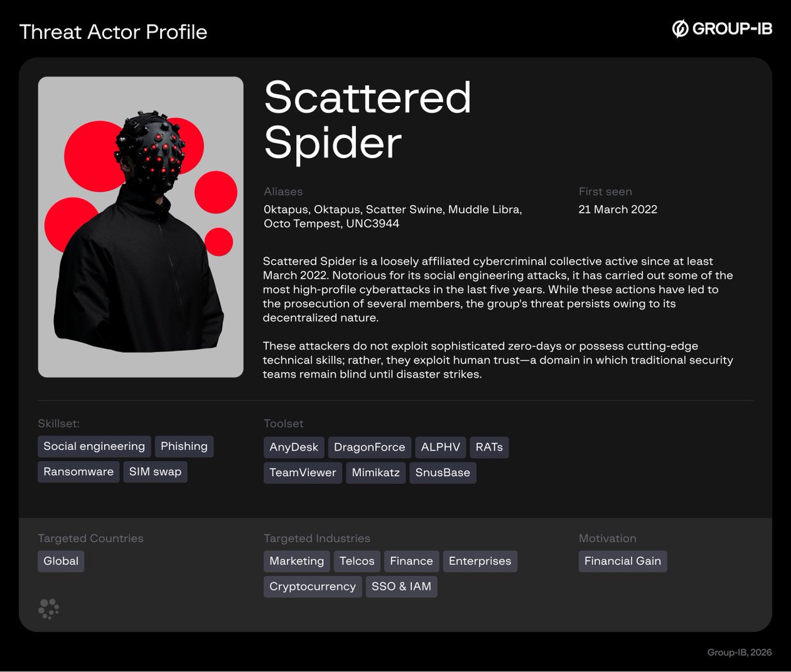Click the paragraph starting 'Scattered Spider is a loosely'
This screenshot has height=672, width=791.
(x=498, y=289)
